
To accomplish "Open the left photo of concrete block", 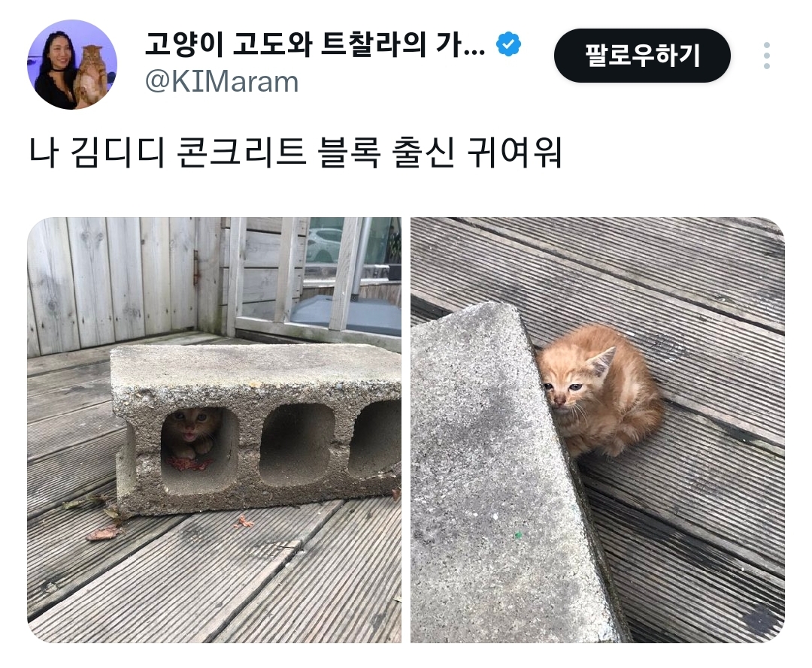I will pos(214,430).
